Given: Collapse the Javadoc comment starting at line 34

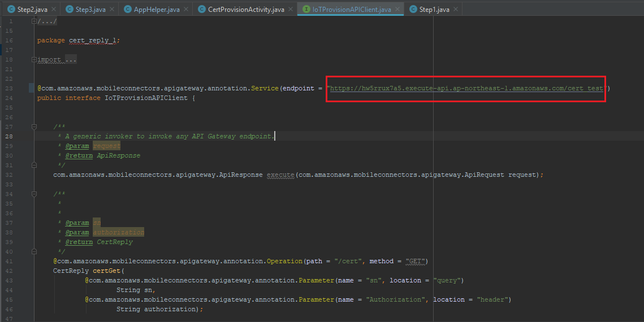Looking at the screenshot, I should pyautogui.click(x=34, y=194).
